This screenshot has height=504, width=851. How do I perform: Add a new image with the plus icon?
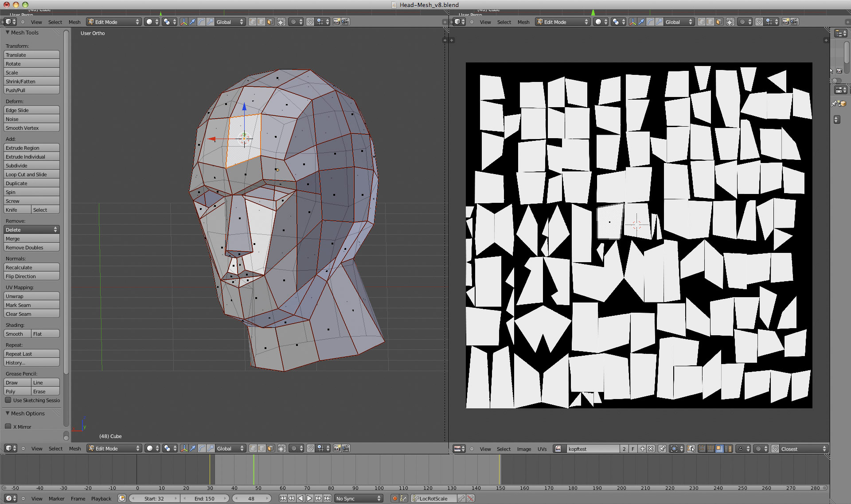tap(642, 449)
